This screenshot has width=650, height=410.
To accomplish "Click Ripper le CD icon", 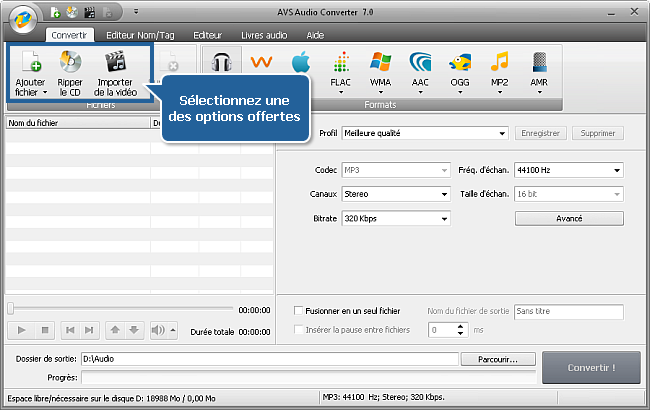I will (70, 65).
